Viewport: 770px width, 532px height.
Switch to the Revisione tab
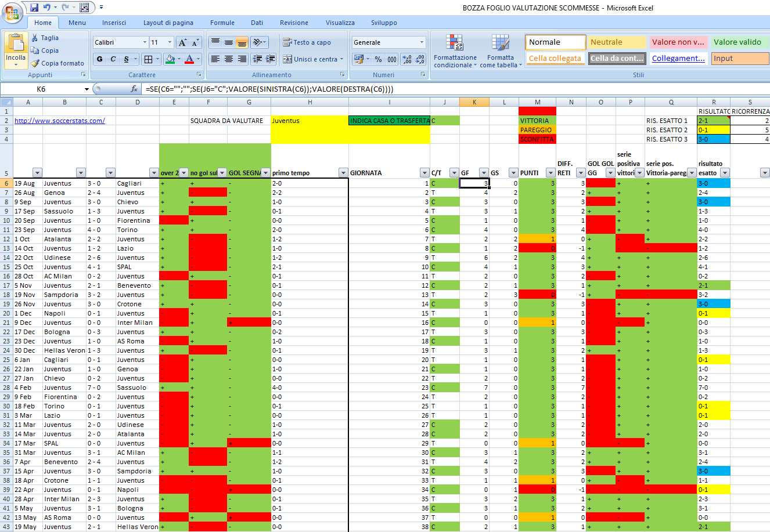[x=294, y=23]
